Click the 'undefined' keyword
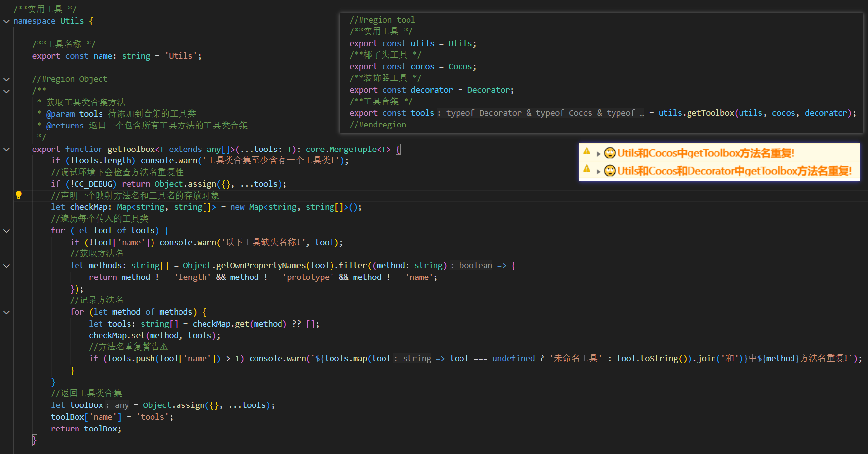868x454 pixels. point(513,359)
